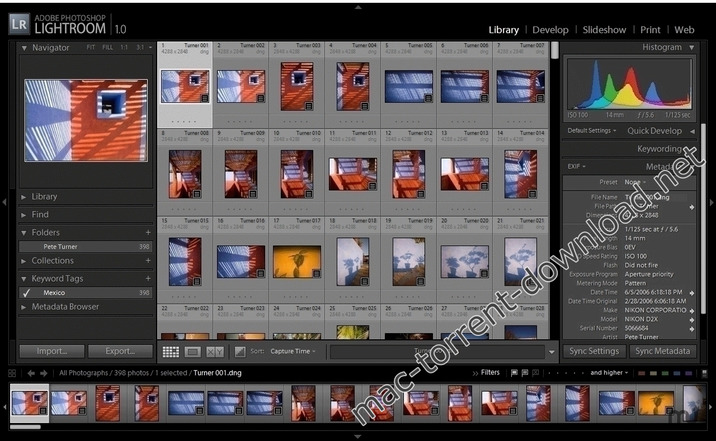Toggle the first (flagged) filter flag

[514, 373]
